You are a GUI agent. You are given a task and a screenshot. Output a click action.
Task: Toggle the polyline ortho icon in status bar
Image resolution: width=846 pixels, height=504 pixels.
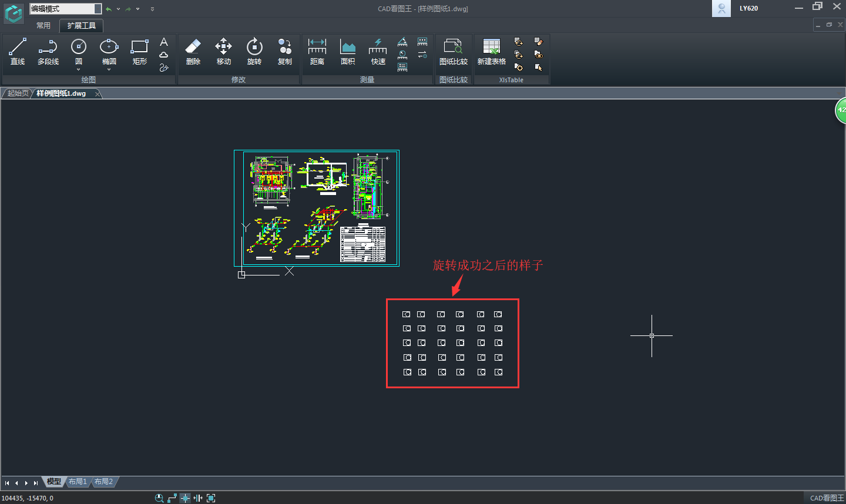coord(172,498)
